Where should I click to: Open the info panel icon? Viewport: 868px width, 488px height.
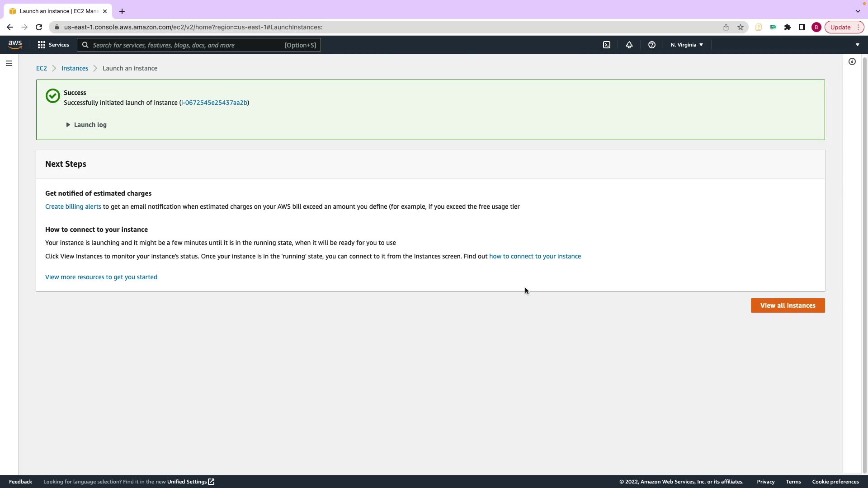[852, 61]
